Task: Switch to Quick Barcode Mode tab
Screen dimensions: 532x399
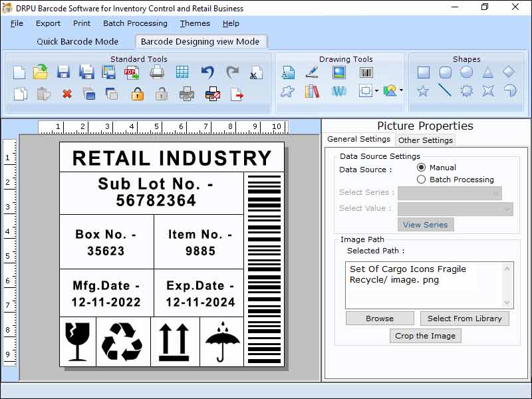Action: point(78,41)
